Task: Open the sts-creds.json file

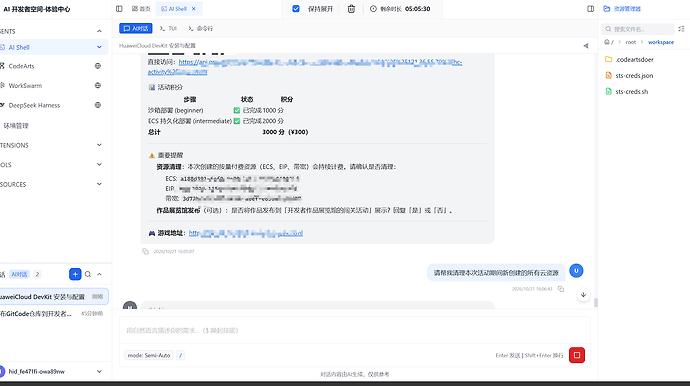Action: pos(634,76)
